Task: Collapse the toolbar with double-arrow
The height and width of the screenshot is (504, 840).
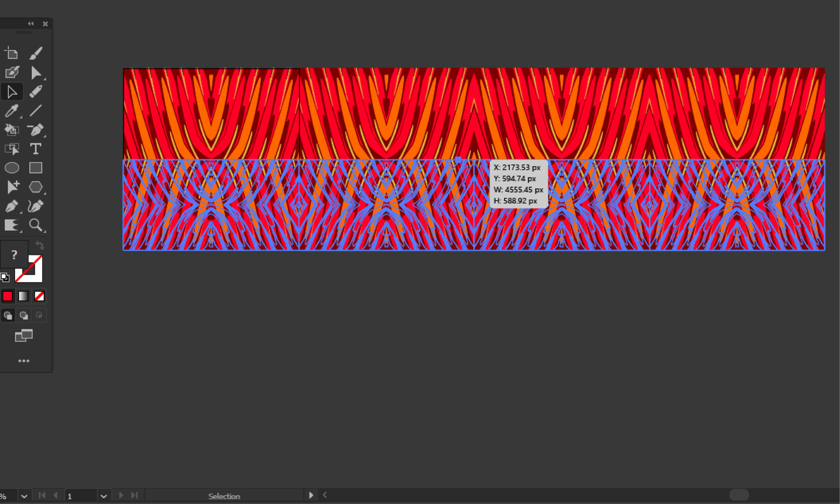Action: pyautogui.click(x=31, y=24)
